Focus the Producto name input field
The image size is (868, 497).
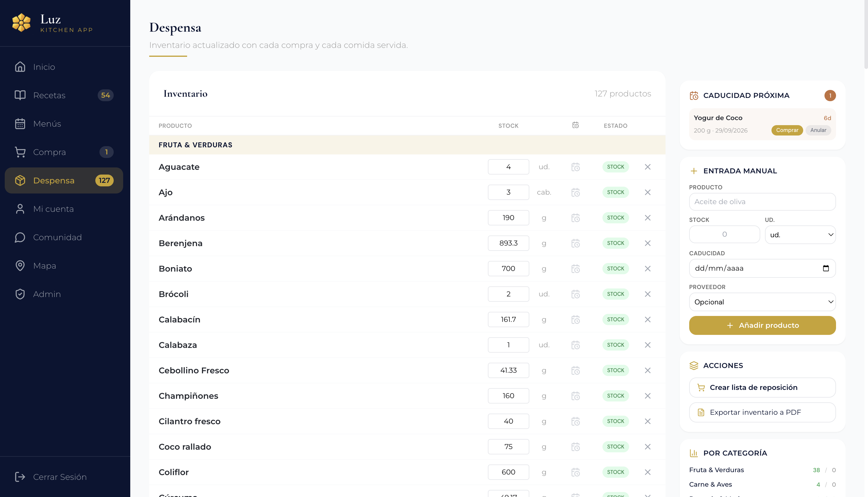click(x=762, y=202)
